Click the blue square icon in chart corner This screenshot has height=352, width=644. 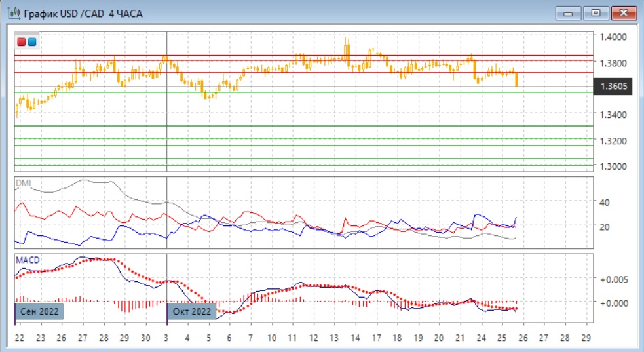tap(32, 42)
